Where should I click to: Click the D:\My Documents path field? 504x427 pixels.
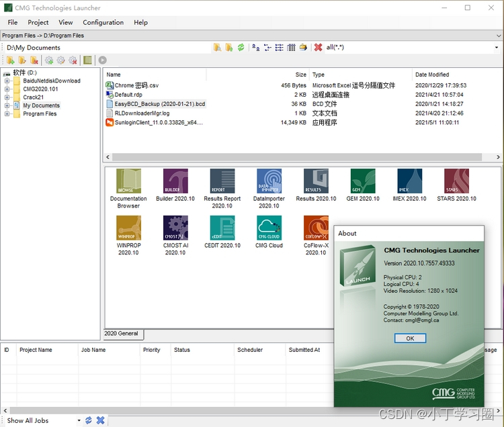[x=108, y=48]
